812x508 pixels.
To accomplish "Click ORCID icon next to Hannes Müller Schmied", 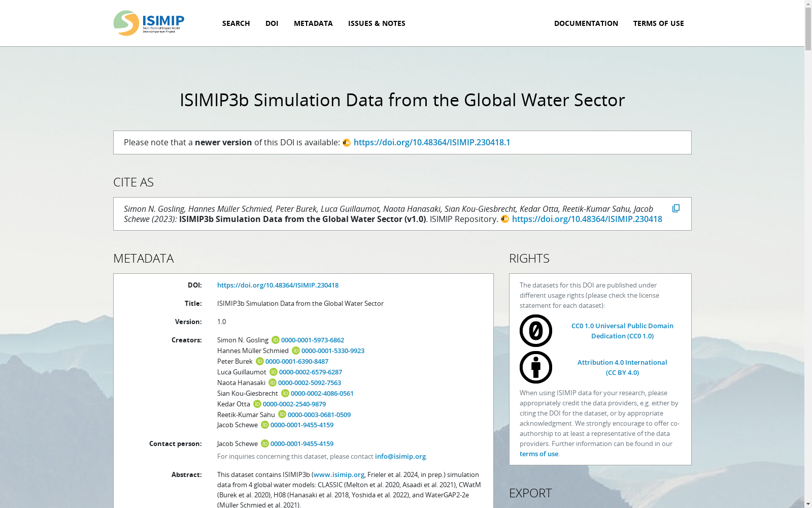I will pos(295,351).
